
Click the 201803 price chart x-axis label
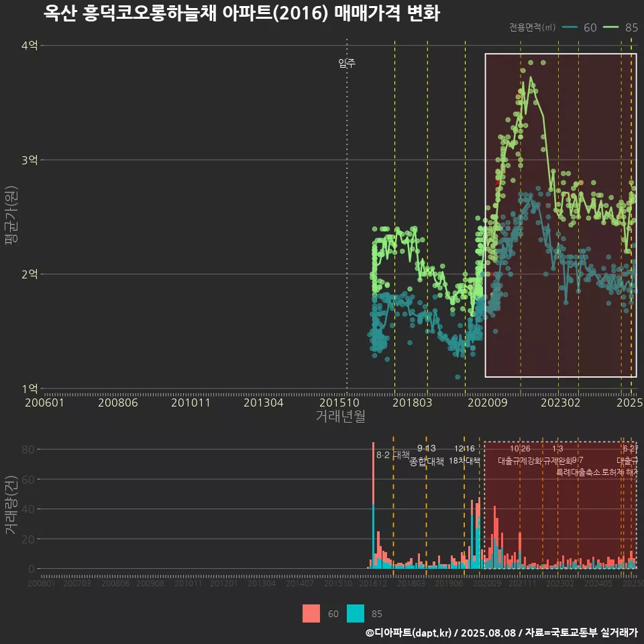click(413, 402)
